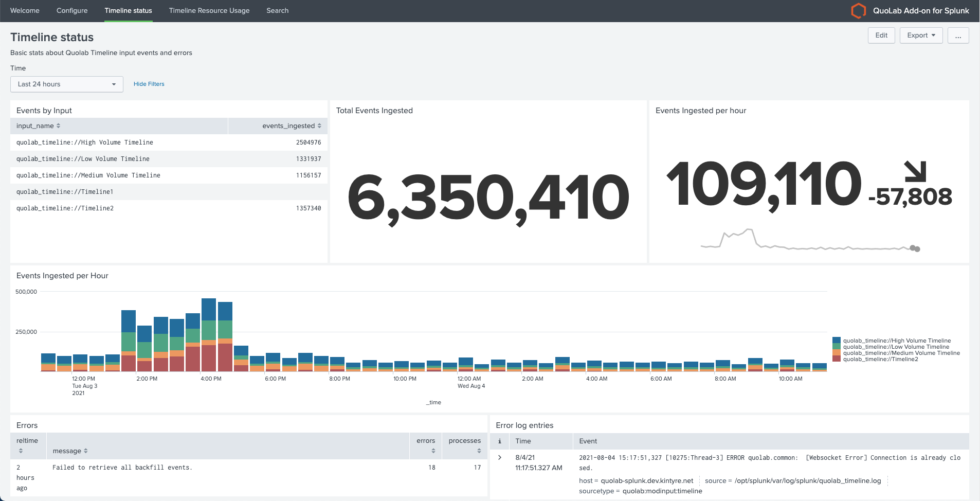
Task: Sort by processes column sort icon
Action: pos(479,451)
